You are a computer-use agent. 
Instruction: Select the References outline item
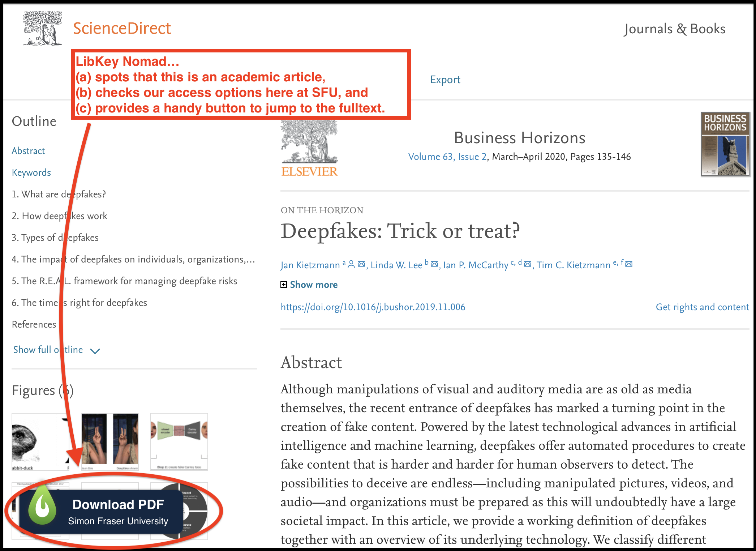34,324
